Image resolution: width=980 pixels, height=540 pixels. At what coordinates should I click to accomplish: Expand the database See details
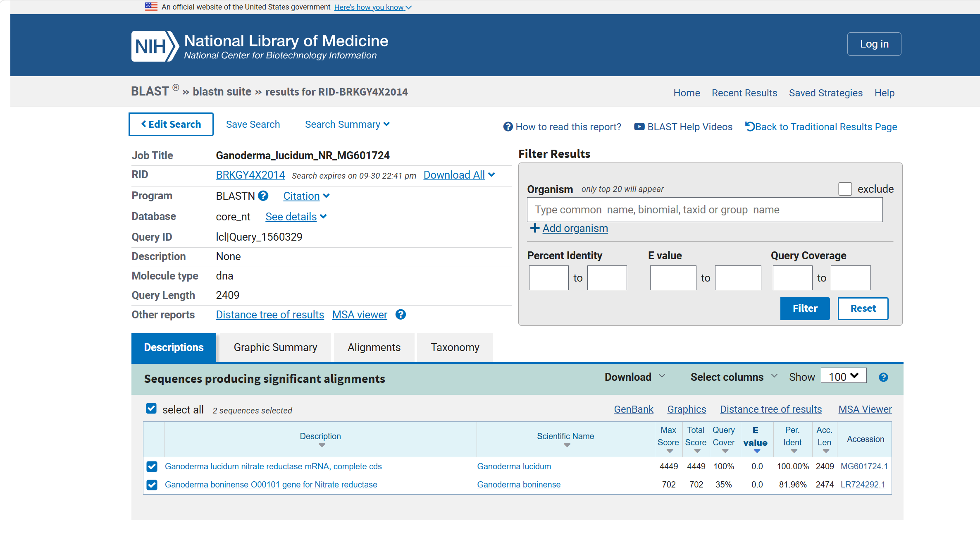click(x=296, y=217)
